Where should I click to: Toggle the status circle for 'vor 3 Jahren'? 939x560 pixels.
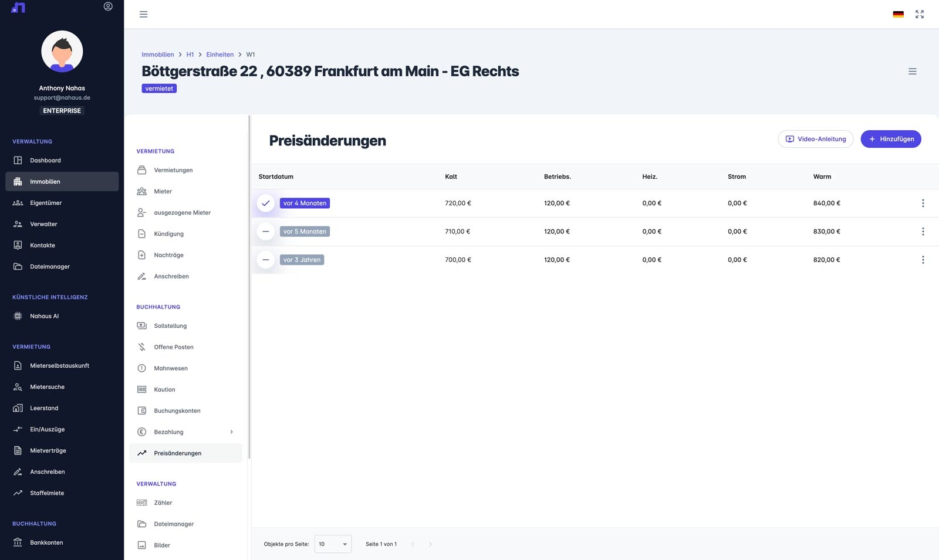[x=266, y=260]
